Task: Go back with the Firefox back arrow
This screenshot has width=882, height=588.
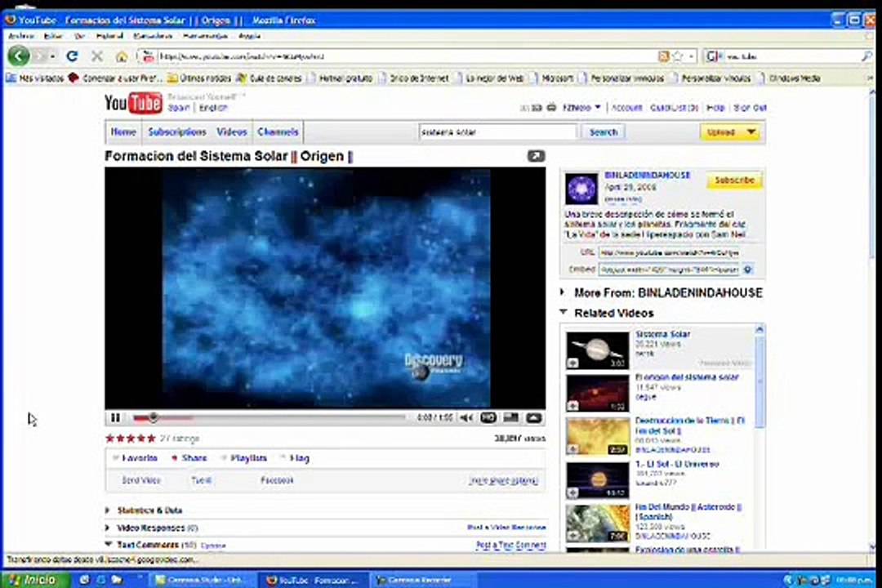Action: click(19, 56)
